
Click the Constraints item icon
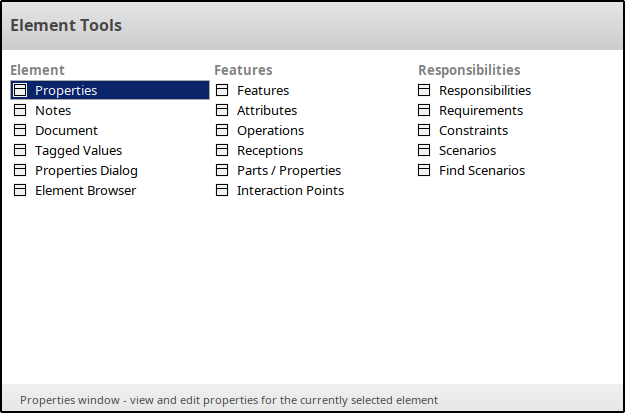pyautogui.click(x=424, y=130)
